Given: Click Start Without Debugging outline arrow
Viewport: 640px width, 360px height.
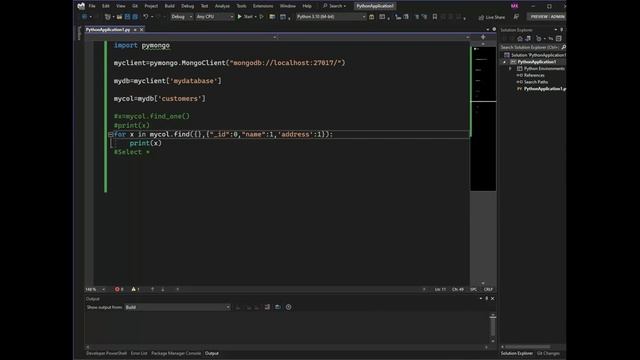Looking at the screenshot, I should [262, 17].
